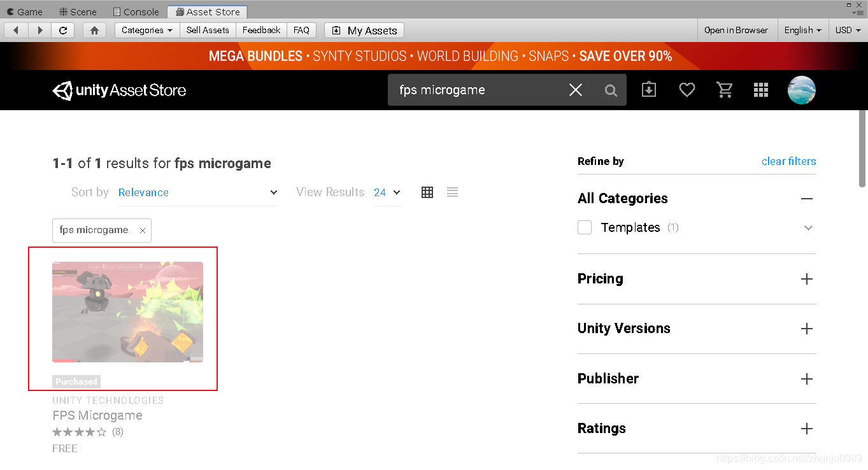Switch to grid view layout
The width and height of the screenshot is (868, 470).
coord(427,192)
